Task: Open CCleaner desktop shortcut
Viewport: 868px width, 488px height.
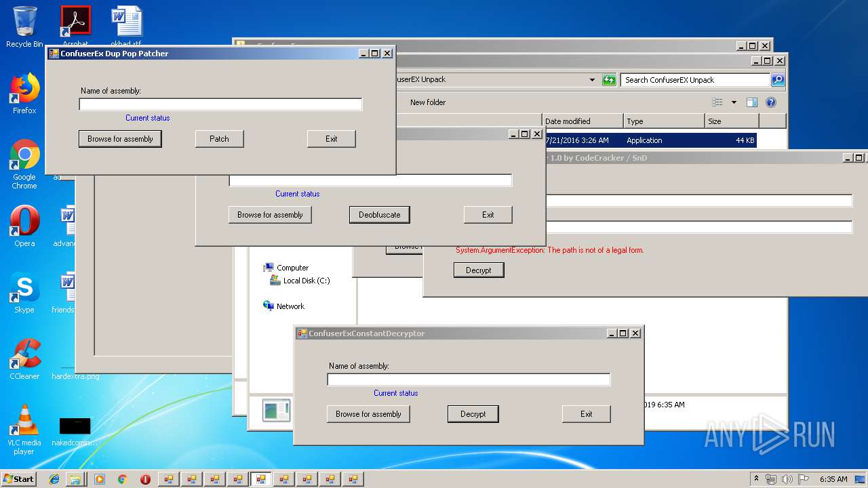Action: pos(24,359)
